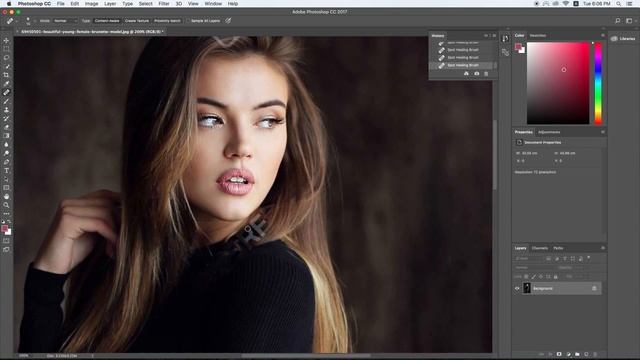
Task: Select Proximity Match type option
Action: click(167, 21)
